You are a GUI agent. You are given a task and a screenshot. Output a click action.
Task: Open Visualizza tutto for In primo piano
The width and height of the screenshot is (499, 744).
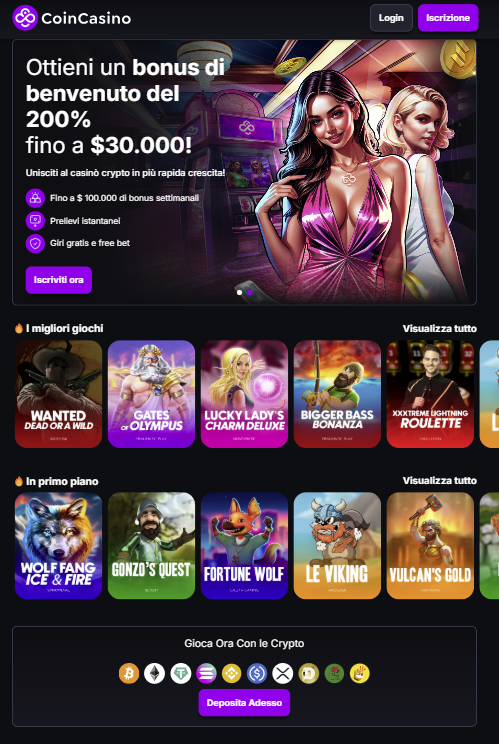point(440,481)
